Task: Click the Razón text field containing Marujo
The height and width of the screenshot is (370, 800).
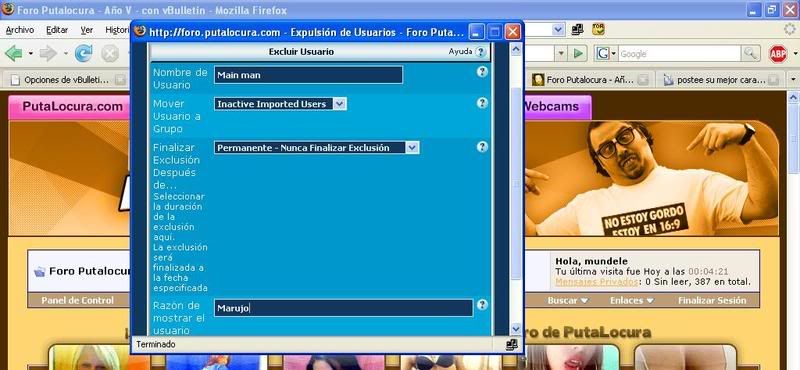Action: (x=343, y=308)
